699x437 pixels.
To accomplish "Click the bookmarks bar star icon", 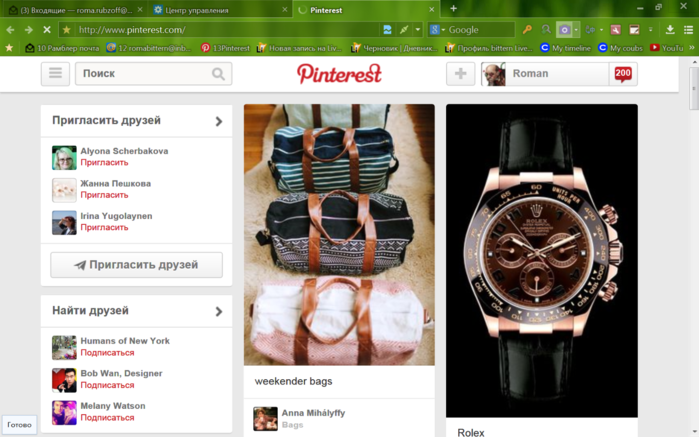I will 9,48.
